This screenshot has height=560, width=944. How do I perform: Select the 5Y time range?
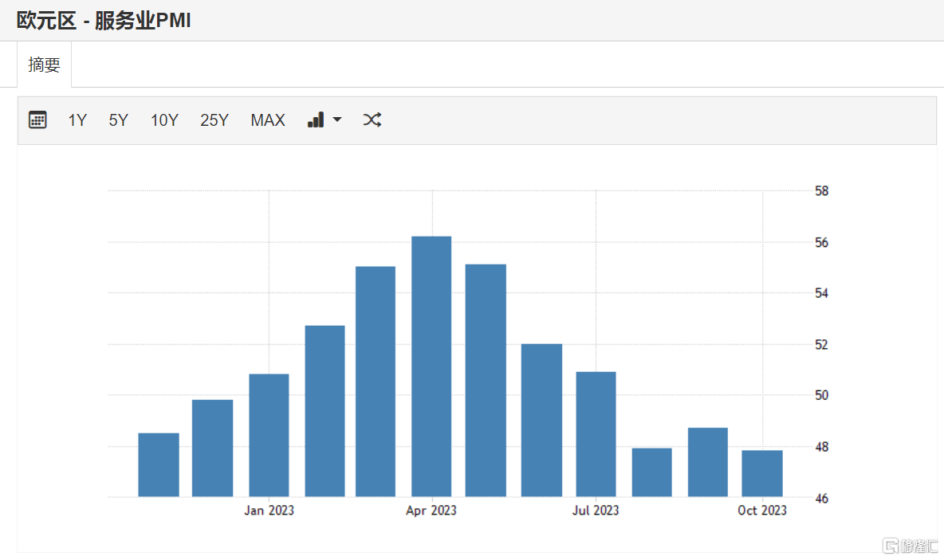pyautogui.click(x=118, y=120)
